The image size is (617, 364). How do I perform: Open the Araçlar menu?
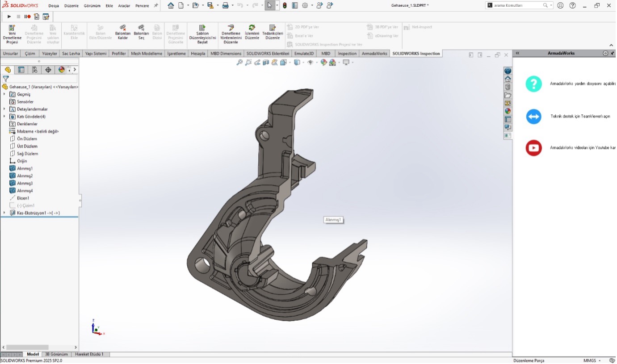click(x=124, y=6)
